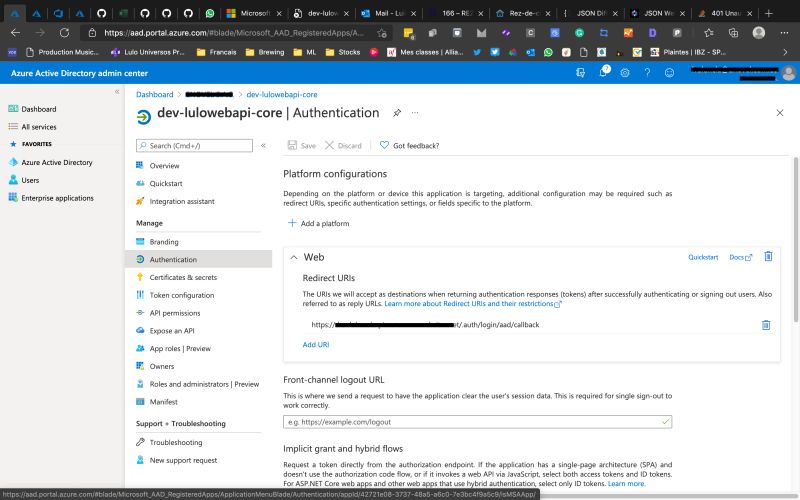The image size is (800, 500).
Task: Open the notifications bell in Azure header
Action: coord(603,72)
